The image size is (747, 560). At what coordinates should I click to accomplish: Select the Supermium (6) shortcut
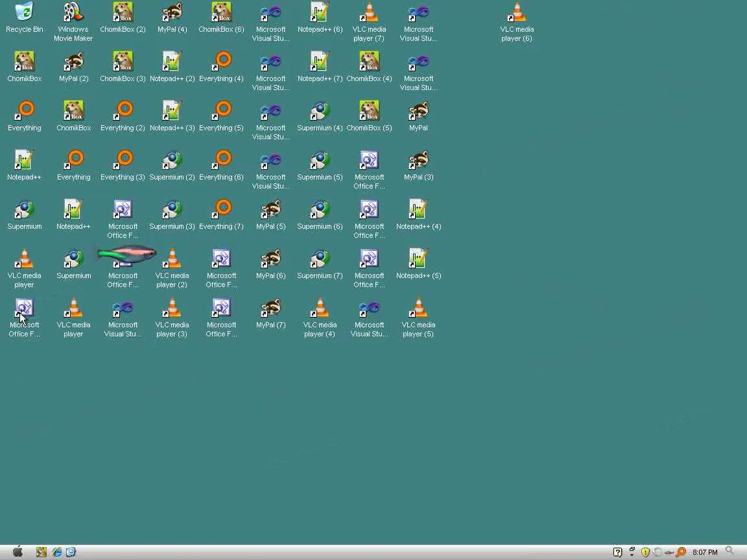320,215
